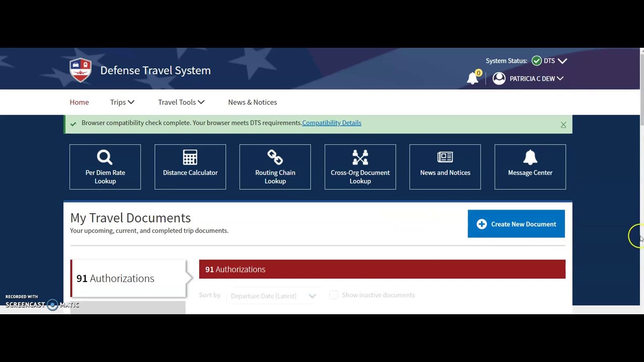Dismiss the browser compatibility banner

click(x=563, y=125)
